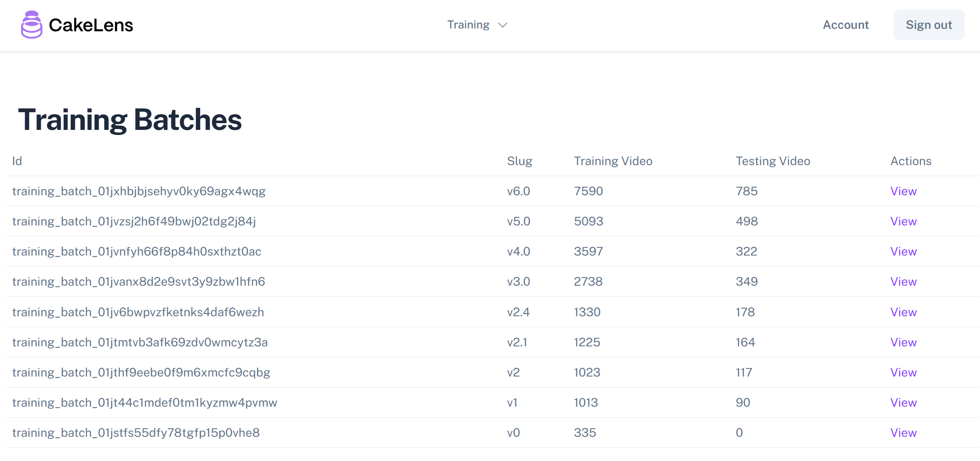Click testing video count 117

pyautogui.click(x=744, y=372)
